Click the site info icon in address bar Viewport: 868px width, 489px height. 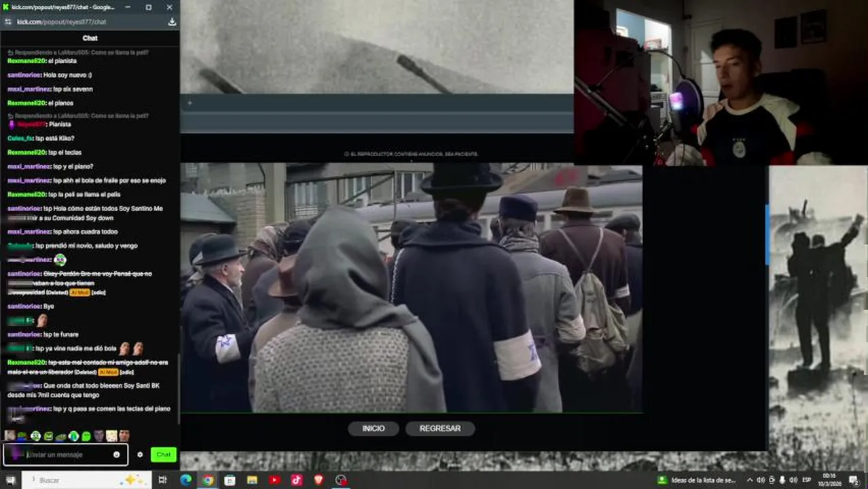[8, 22]
